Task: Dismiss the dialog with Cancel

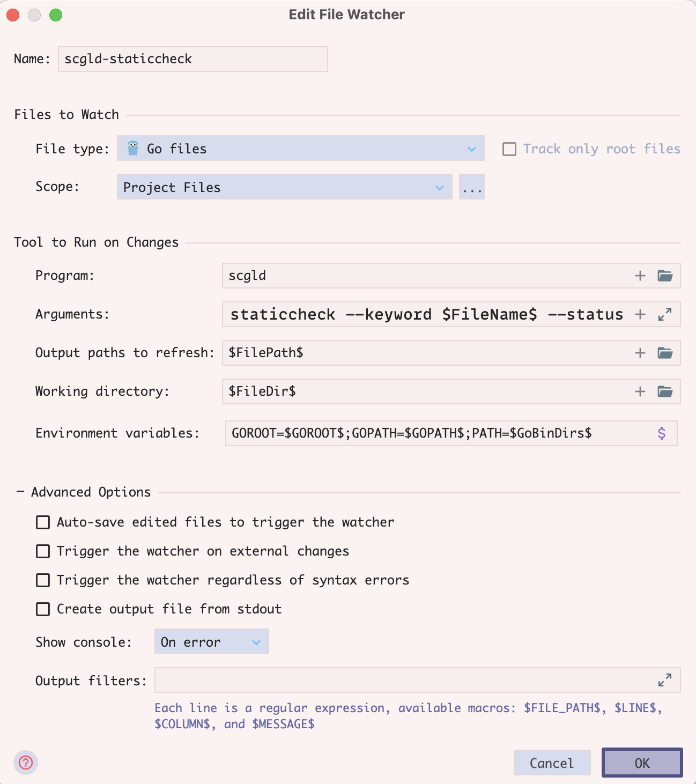Action: point(552,763)
